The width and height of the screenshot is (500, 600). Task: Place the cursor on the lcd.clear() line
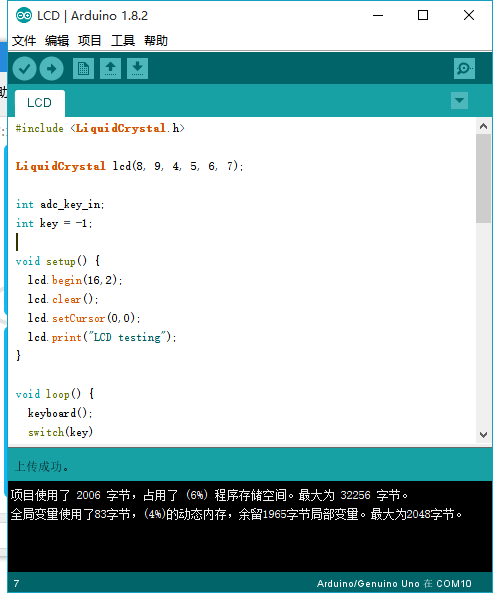(x=63, y=299)
